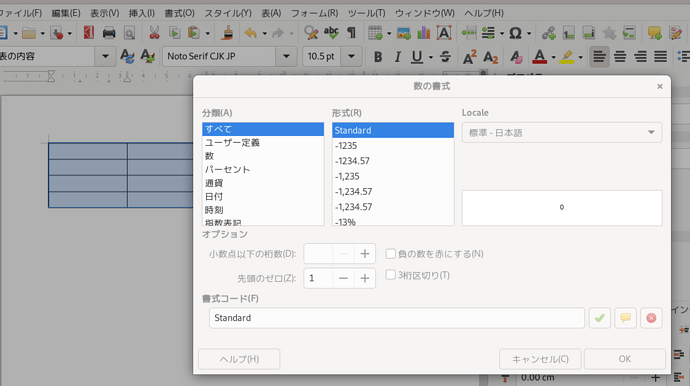690x386 pixels.
Task: Click the New Style from Selection icon
Action: [x=147, y=56]
